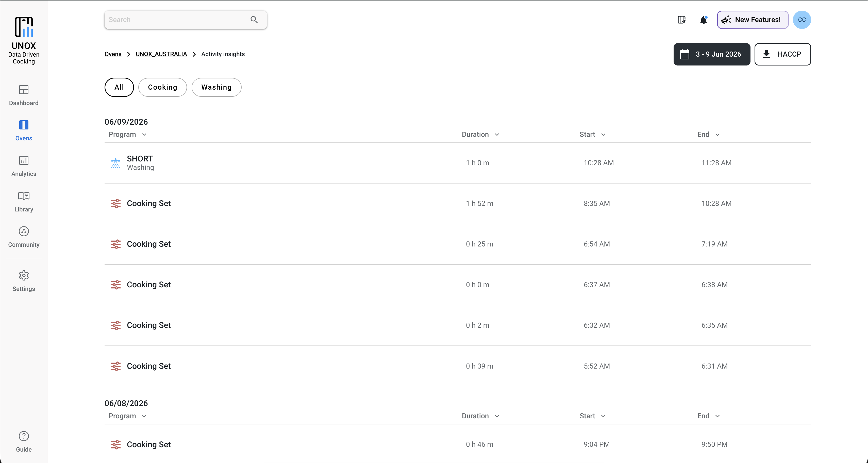Open the Community section
The image size is (868, 463).
[24, 237]
